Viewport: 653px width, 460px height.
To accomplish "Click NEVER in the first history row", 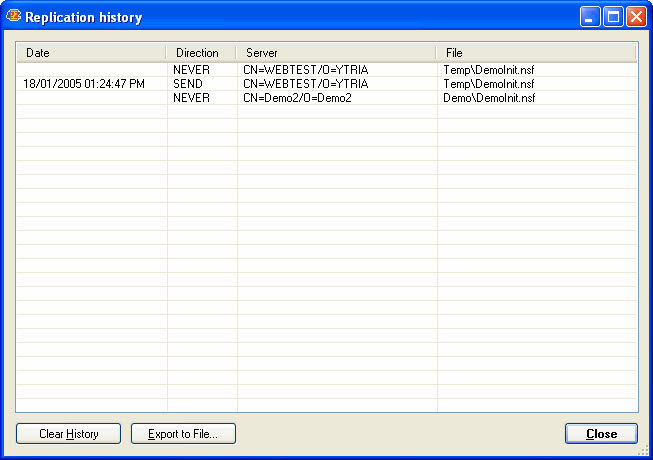I will click(191, 70).
